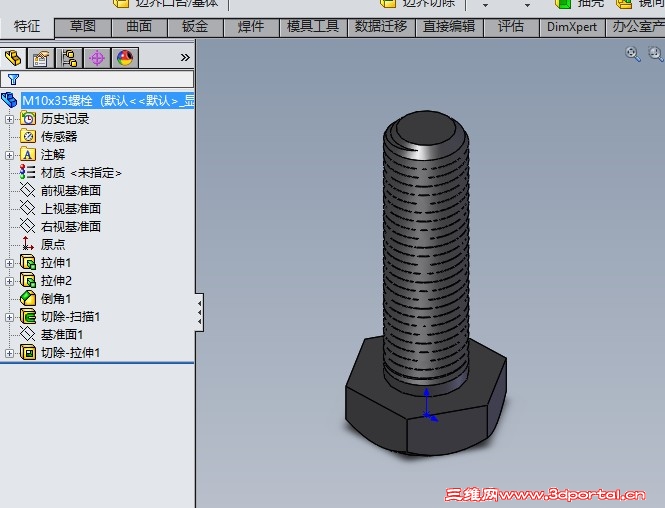Viewport: 665px width, 508px height.
Task: Switch to the 评估 evaluate tab
Action: coord(511,27)
